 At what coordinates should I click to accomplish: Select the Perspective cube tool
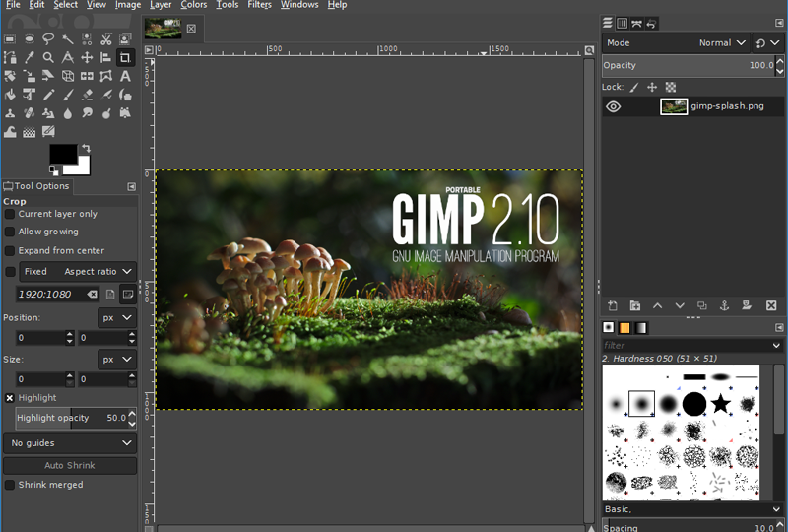pos(67,76)
